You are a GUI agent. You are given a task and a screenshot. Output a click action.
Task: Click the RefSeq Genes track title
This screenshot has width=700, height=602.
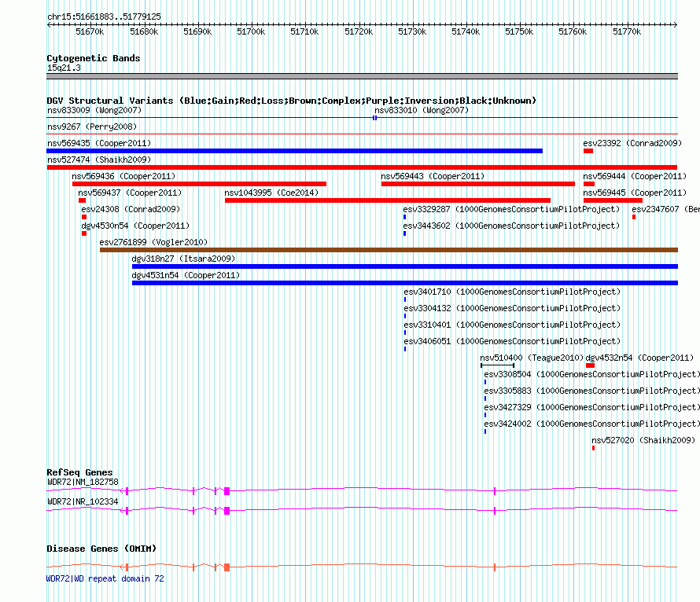[x=79, y=472]
